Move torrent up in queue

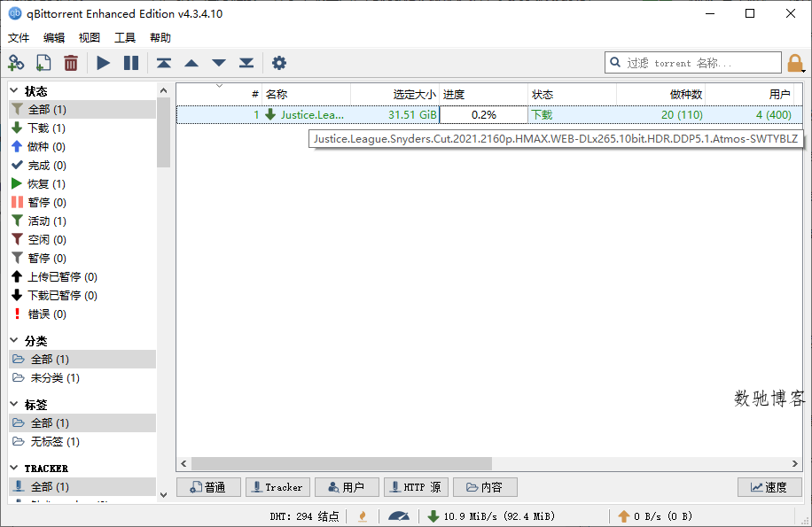[191, 63]
